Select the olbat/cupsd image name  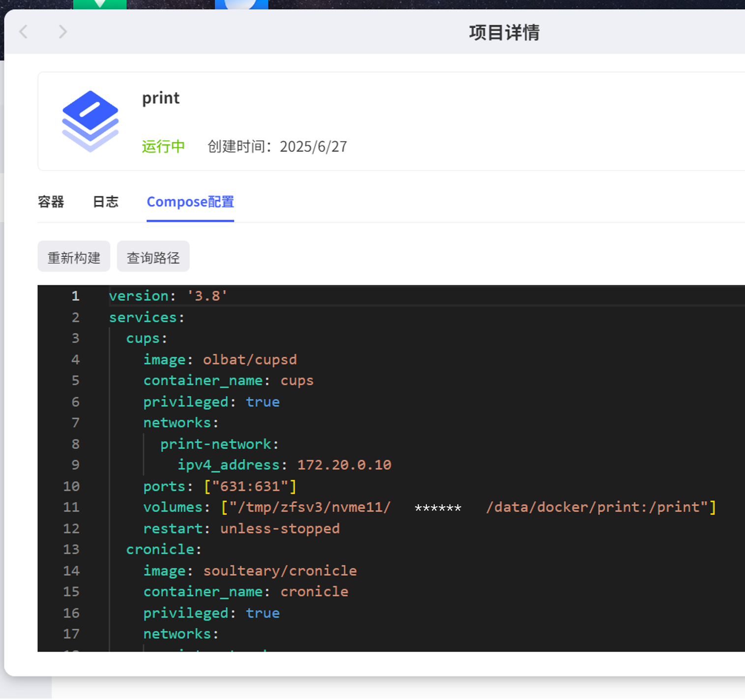tap(250, 359)
